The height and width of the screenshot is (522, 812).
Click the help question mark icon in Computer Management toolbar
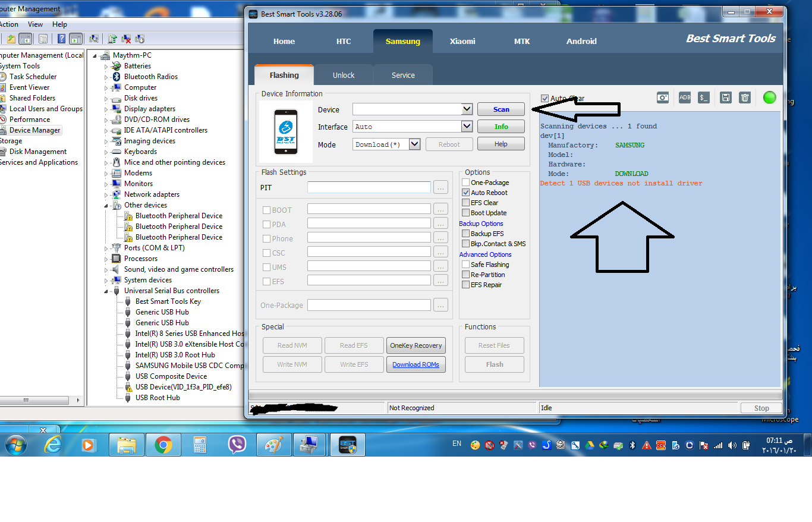click(x=61, y=39)
